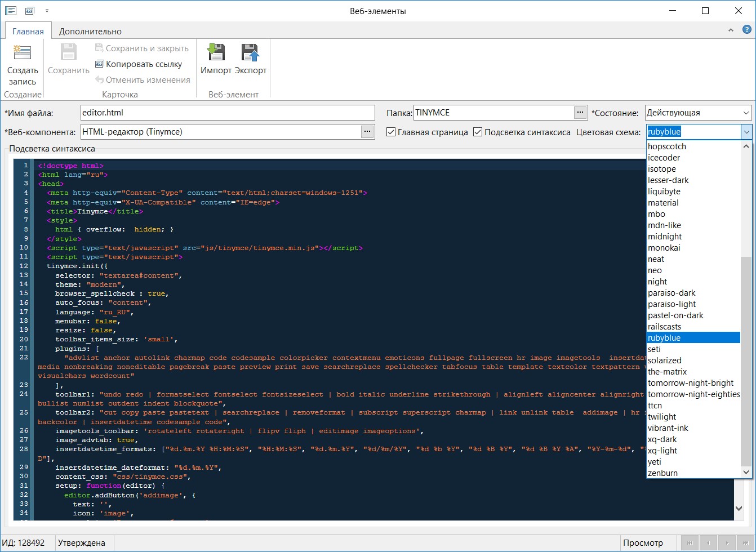Screen dimensions: 756x552
Task: Select tomorrow-night-bright color scheme
Action: coord(693,383)
